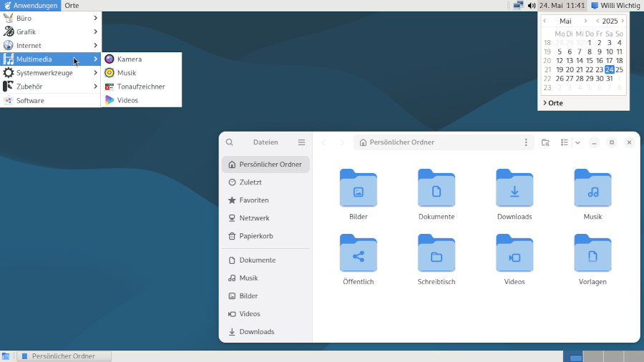Open path bar three-dot menu
The image size is (644, 362).
[526, 142]
